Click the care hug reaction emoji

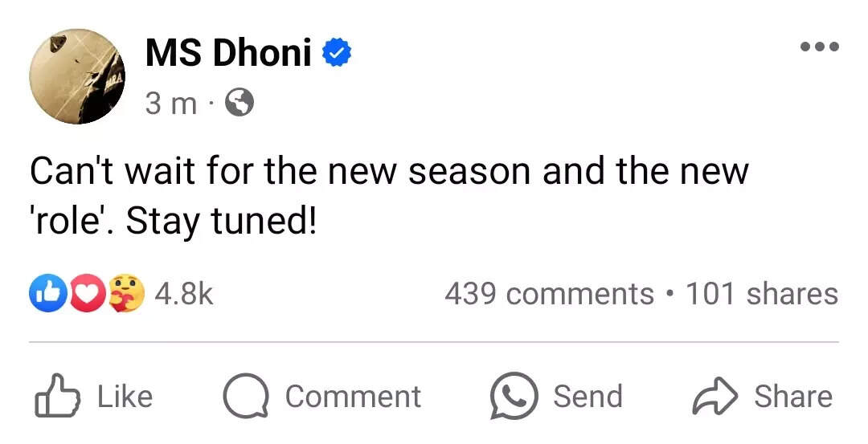pos(126,293)
